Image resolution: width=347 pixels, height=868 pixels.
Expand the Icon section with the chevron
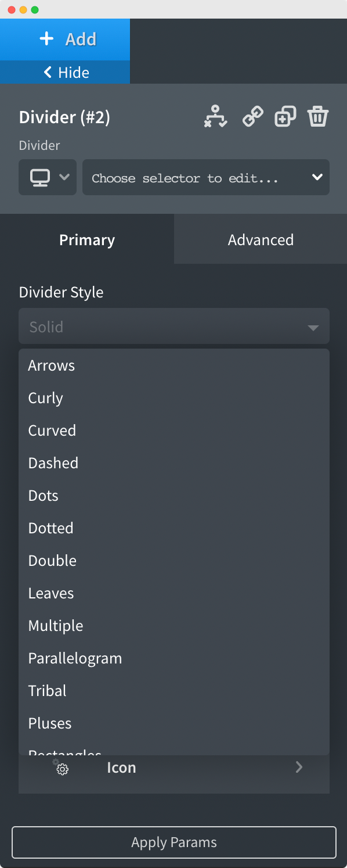coord(299,767)
